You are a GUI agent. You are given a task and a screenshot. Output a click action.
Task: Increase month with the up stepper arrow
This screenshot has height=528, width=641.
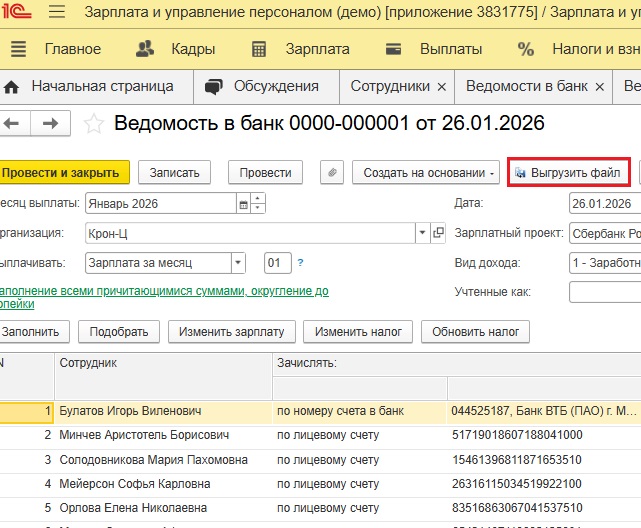pyautogui.click(x=258, y=198)
